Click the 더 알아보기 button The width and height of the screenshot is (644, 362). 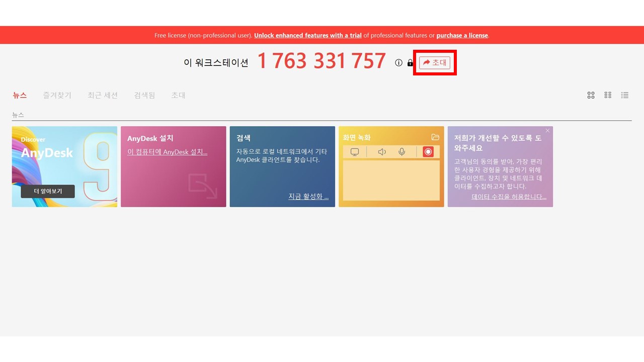48,191
